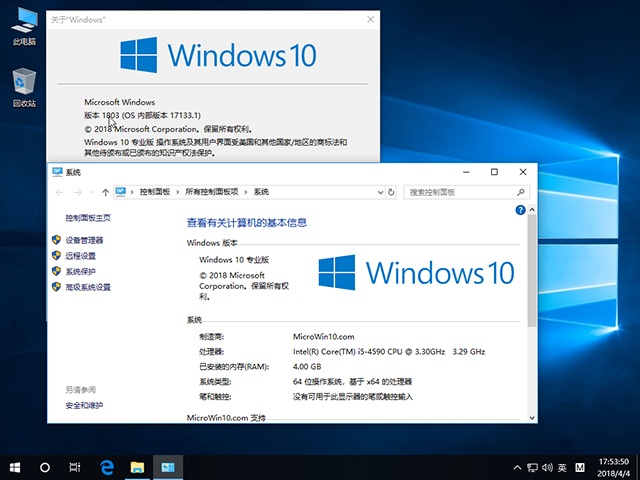Click the computer icon in address bar
The width and height of the screenshot is (640, 480).
[x=120, y=191]
